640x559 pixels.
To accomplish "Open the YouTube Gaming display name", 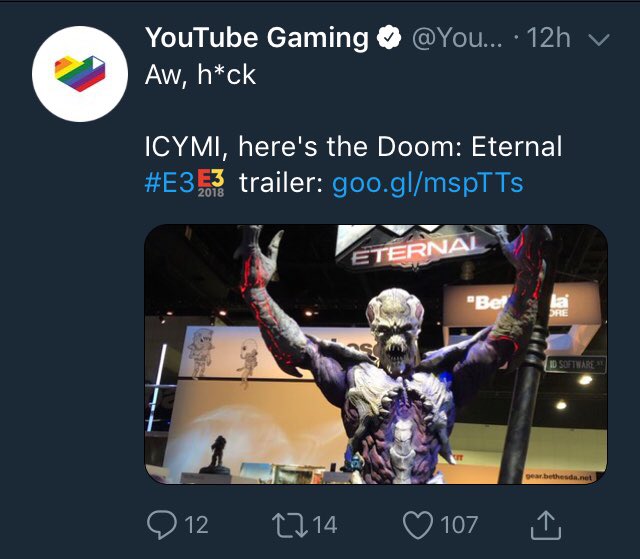I will tap(257, 38).
